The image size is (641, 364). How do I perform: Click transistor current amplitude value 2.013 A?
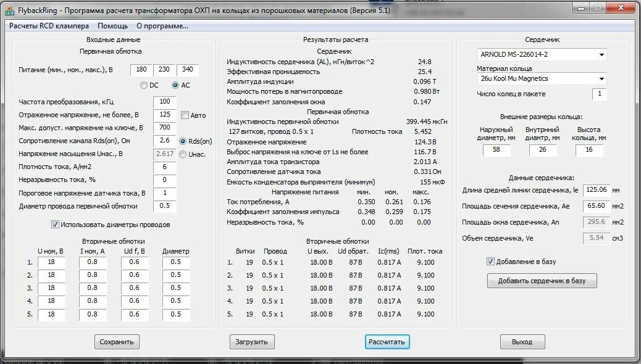(425, 162)
